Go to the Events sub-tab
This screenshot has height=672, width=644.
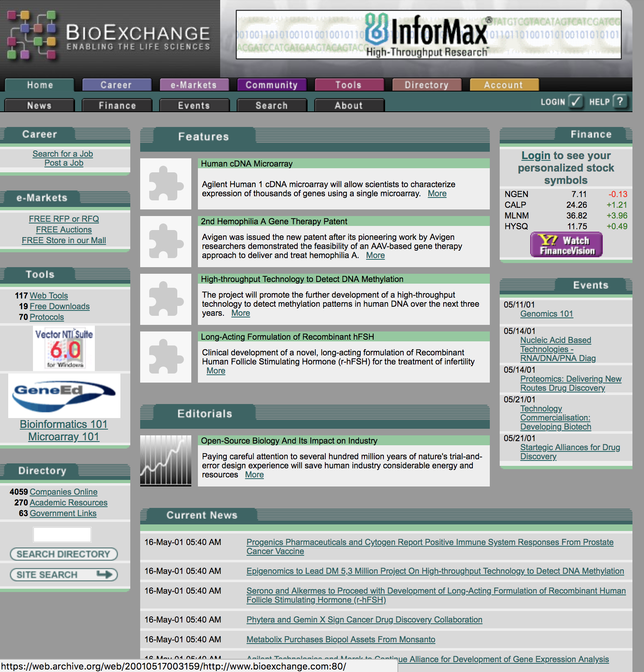click(x=194, y=106)
